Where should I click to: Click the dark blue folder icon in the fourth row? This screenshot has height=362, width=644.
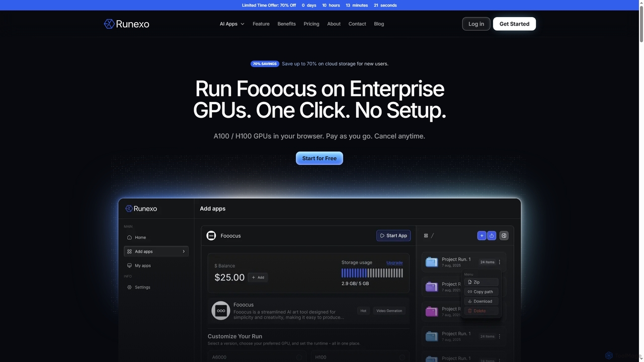coord(432,336)
